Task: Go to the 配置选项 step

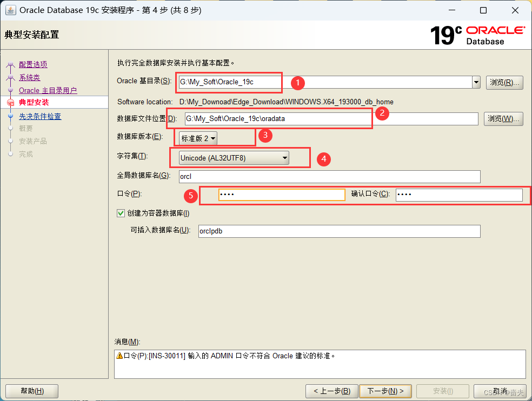Action: [x=34, y=64]
